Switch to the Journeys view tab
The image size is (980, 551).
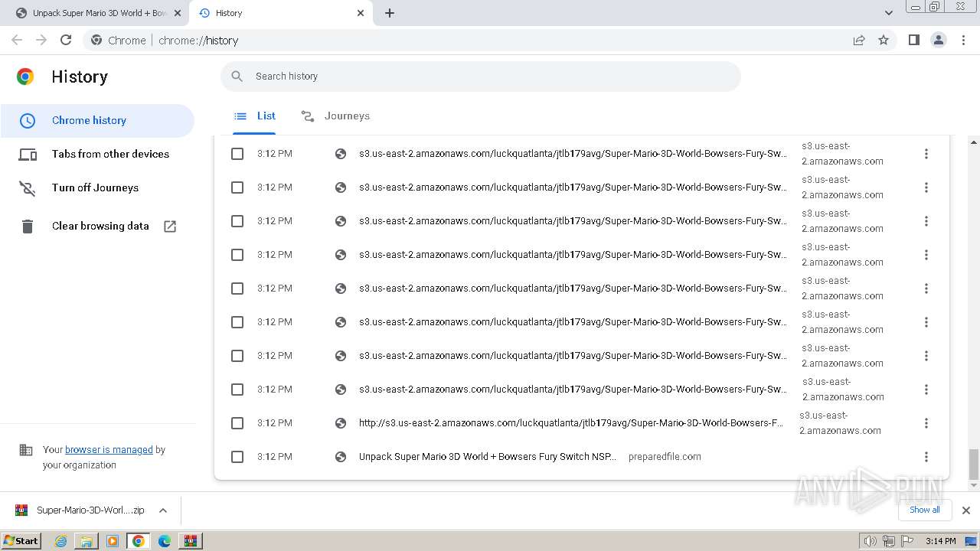tap(335, 116)
